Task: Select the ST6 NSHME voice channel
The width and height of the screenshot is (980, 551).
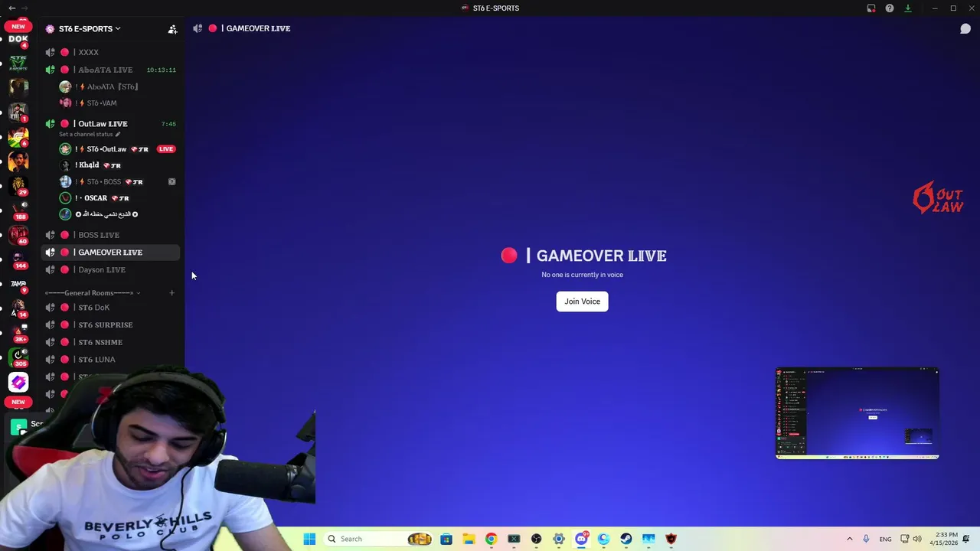Action: 110,343
